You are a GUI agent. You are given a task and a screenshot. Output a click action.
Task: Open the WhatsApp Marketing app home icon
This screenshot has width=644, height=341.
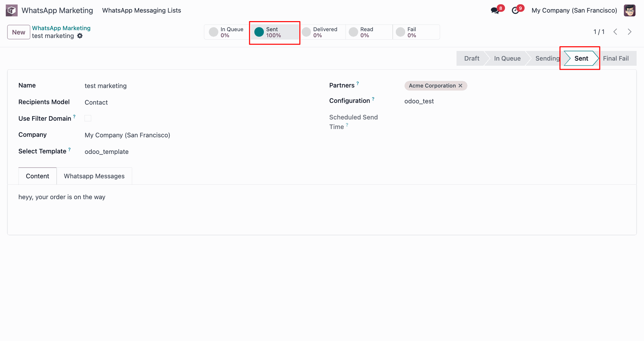click(11, 10)
